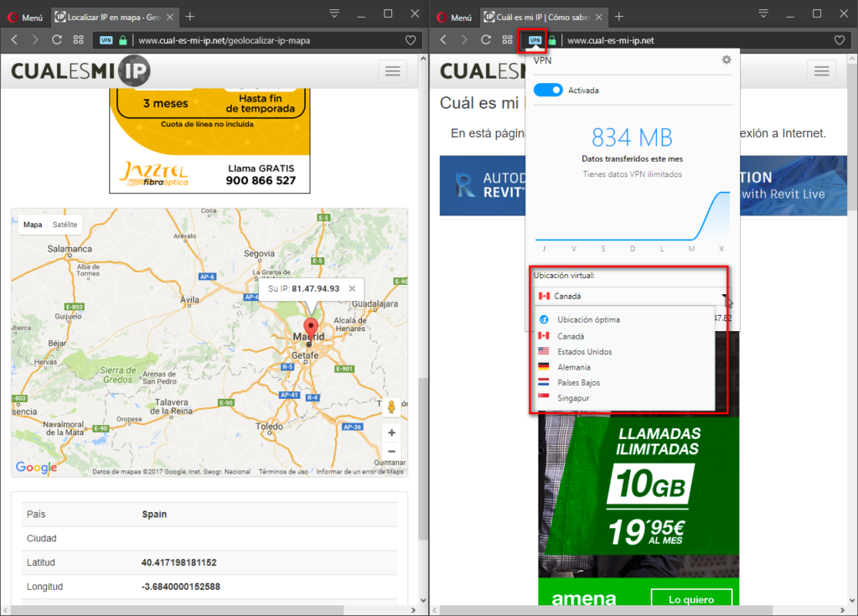Image resolution: width=858 pixels, height=616 pixels.
Task: Open the Opera Menú in left window
Action: (25, 16)
